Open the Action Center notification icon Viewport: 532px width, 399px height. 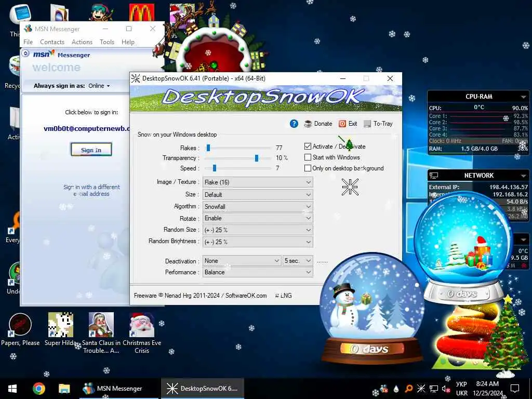click(515, 389)
